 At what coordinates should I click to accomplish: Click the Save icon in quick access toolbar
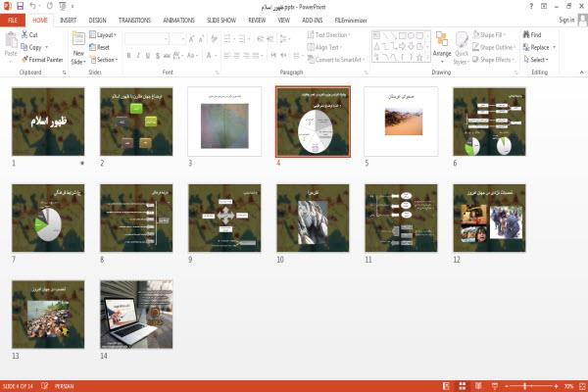click(21, 6)
